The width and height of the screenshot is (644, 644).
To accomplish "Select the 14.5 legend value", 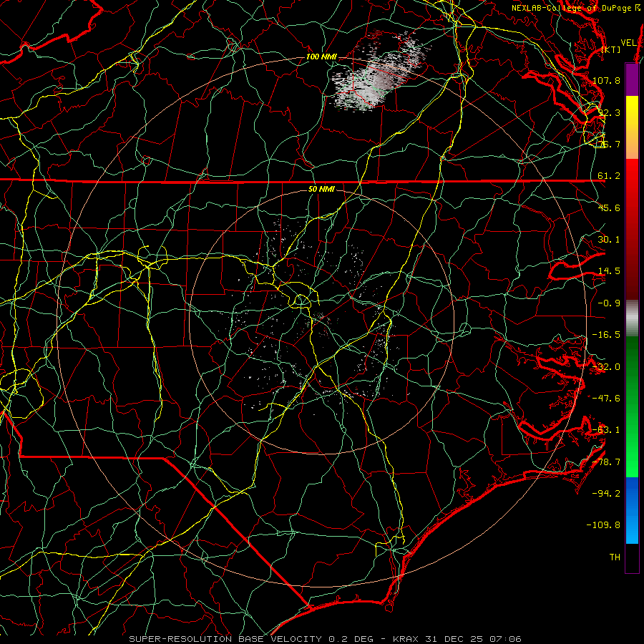I will pyautogui.click(x=609, y=271).
